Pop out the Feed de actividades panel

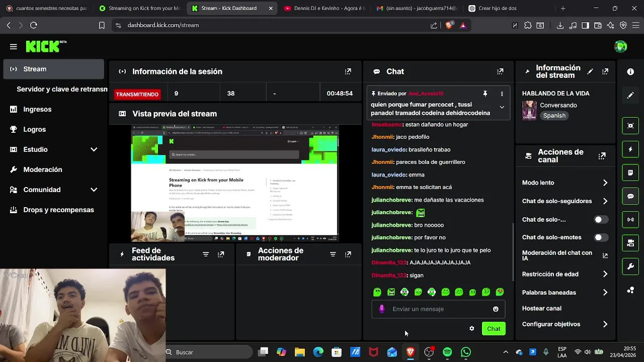click(x=221, y=254)
